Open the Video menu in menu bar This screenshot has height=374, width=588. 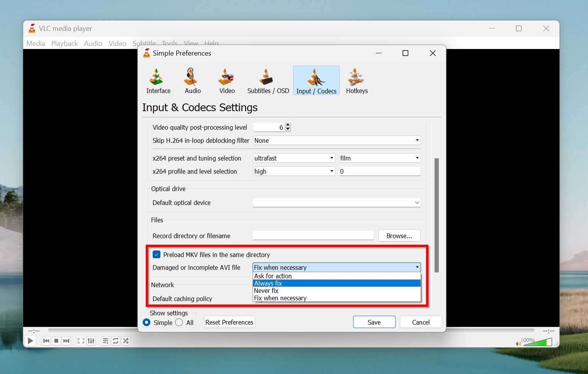click(x=117, y=44)
